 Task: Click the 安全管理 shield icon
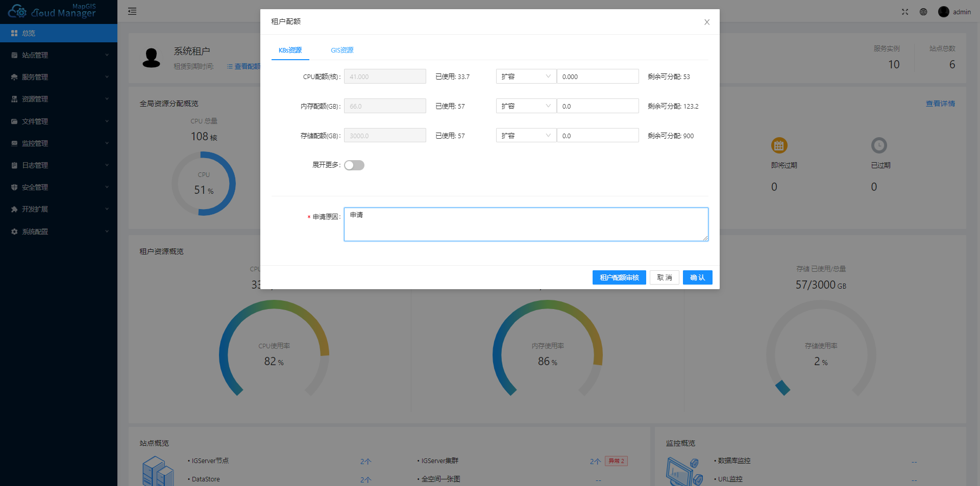(x=14, y=187)
